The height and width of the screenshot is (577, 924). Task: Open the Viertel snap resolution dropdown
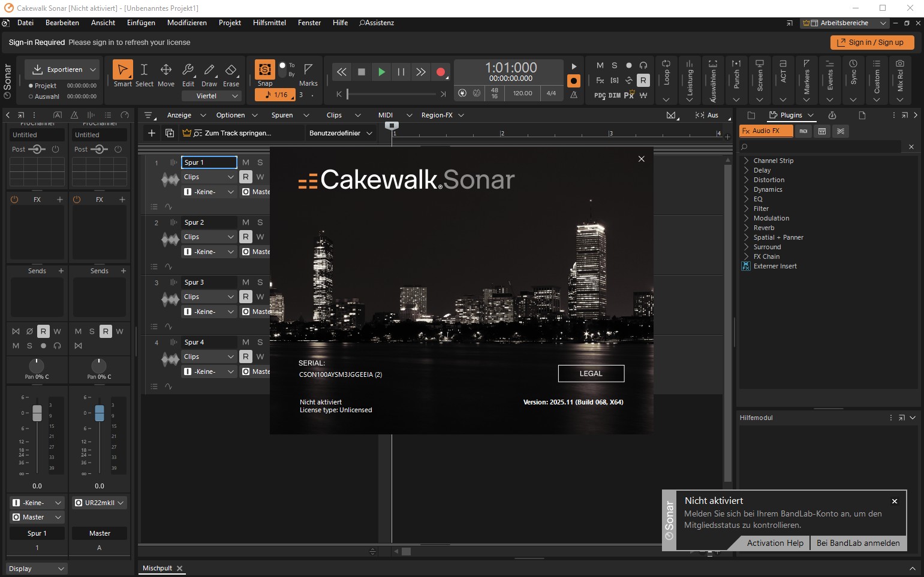tap(218, 96)
